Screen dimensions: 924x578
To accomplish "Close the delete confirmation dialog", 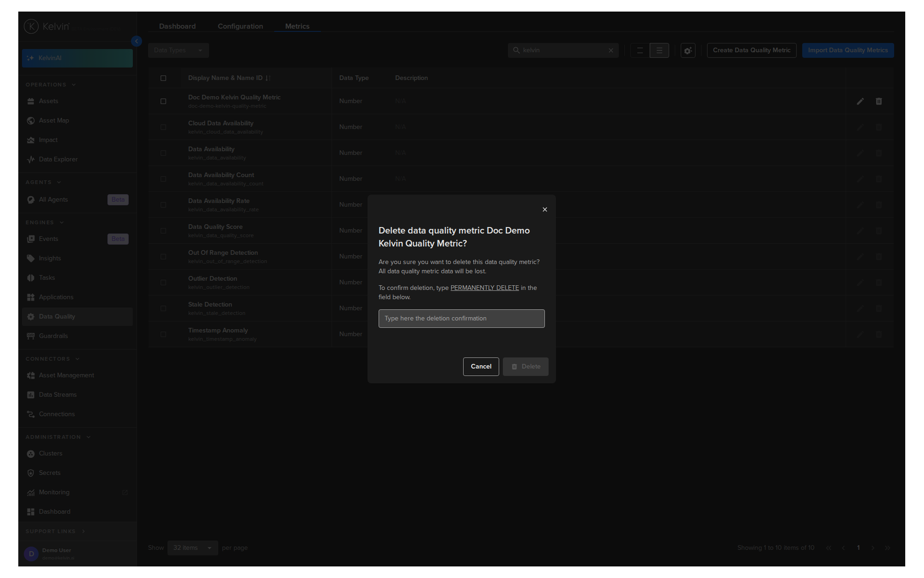I will 545,210.
